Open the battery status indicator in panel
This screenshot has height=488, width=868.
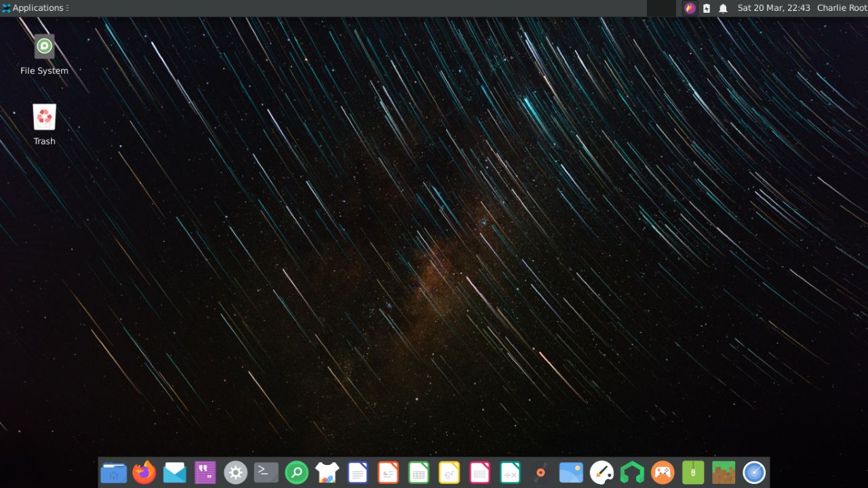707,8
